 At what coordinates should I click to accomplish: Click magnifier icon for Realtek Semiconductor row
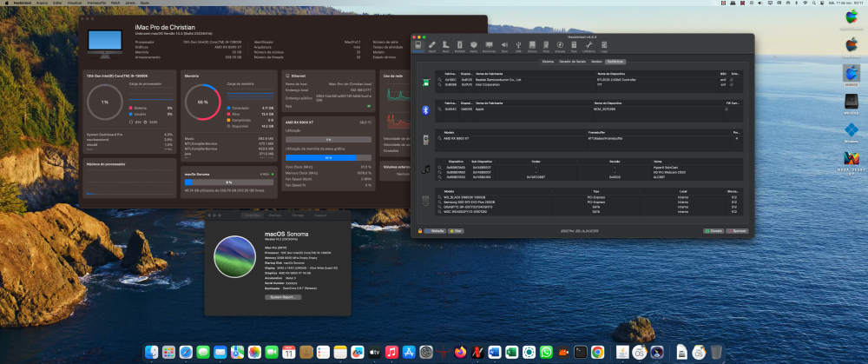tap(439, 80)
